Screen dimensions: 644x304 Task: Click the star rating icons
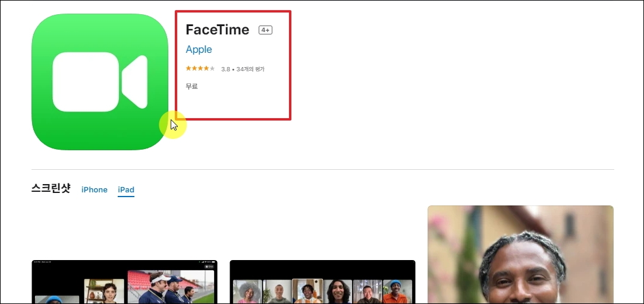click(x=200, y=68)
